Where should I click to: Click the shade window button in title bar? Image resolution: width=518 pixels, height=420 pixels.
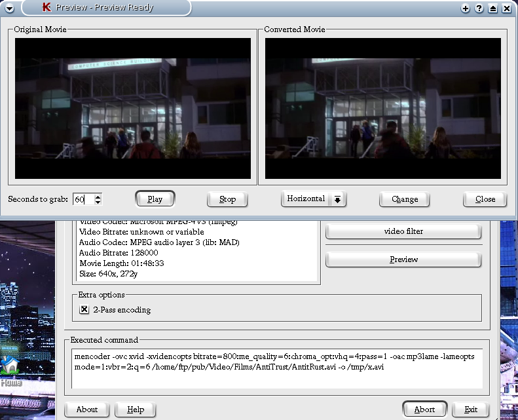[493, 9]
